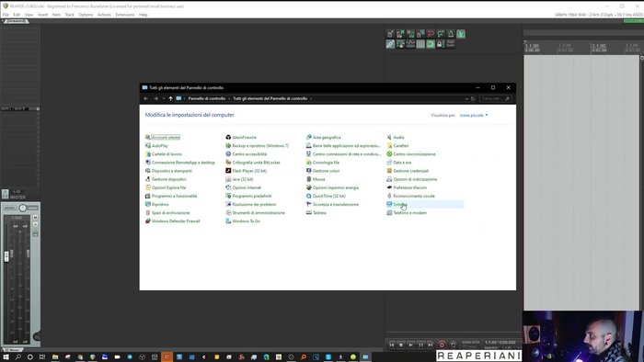This screenshot has width=644, height=362.
Task: Open Task View on taskbar
Action: point(42,357)
